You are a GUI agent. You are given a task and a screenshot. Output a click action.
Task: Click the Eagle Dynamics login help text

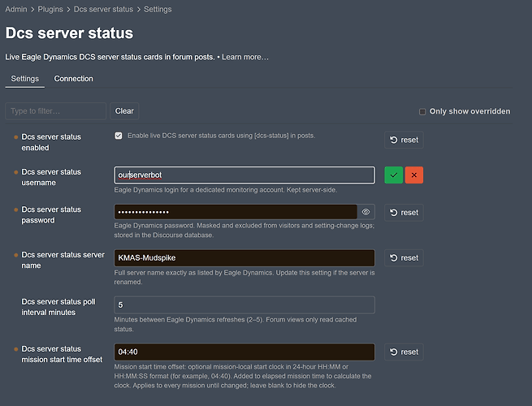[x=226, y=190]
